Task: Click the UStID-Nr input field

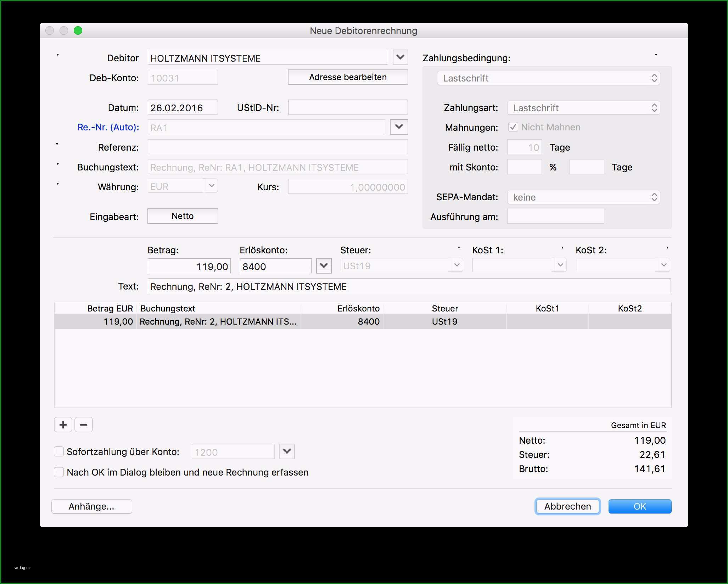Action: [348, 107]
